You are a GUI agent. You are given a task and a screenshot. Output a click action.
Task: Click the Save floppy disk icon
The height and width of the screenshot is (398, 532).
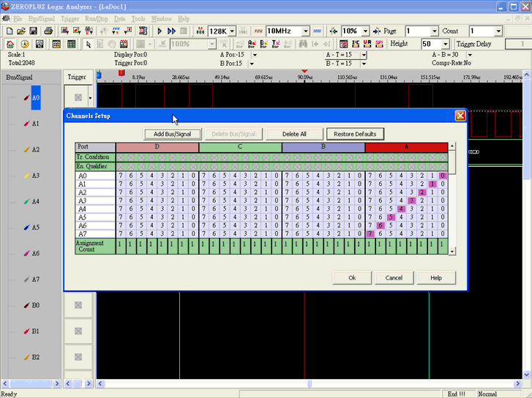point(34,31)
